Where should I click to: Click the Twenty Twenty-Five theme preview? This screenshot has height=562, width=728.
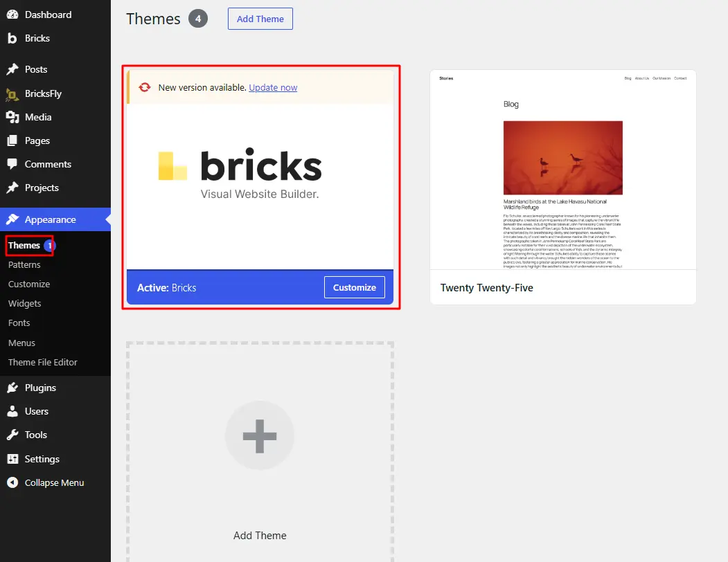pos(562,170)
